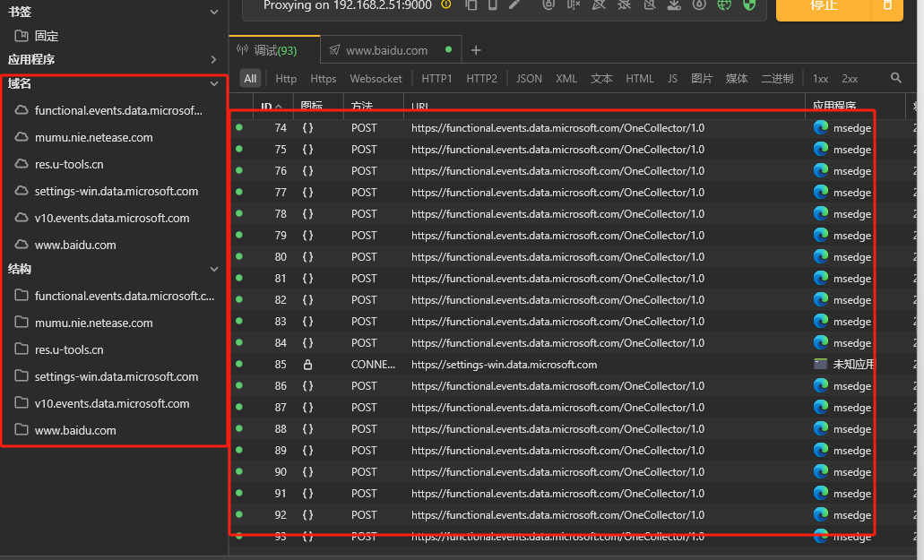Clear records with the trash icon
The image size is (924, 560).
pos(887,4)
